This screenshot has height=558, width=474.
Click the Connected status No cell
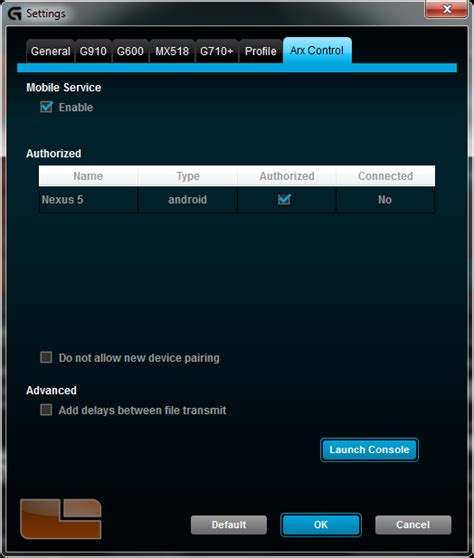(x=385, y=200)
